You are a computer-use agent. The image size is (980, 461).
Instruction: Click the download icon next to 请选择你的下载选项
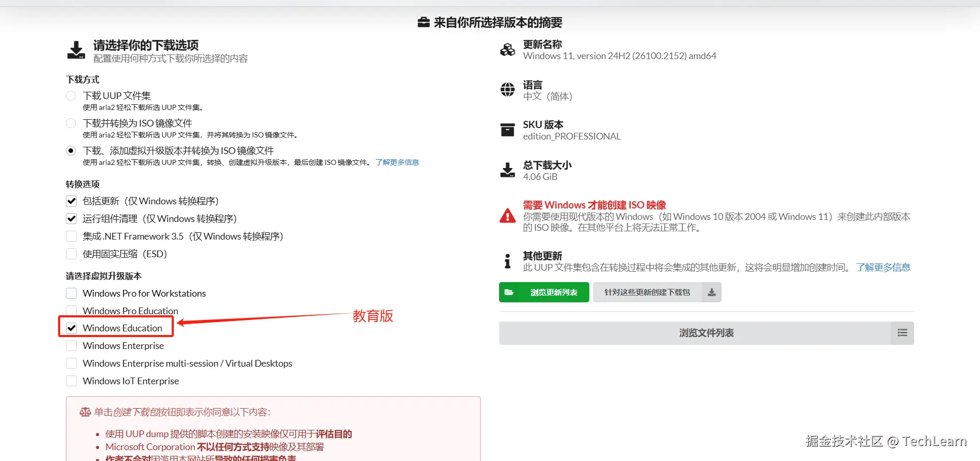pyautogui.click(x=76, y=50)
